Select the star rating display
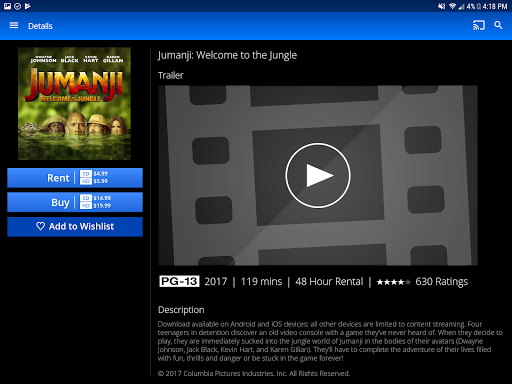Viewport: 512px width, 384px height. click(393, 282)
